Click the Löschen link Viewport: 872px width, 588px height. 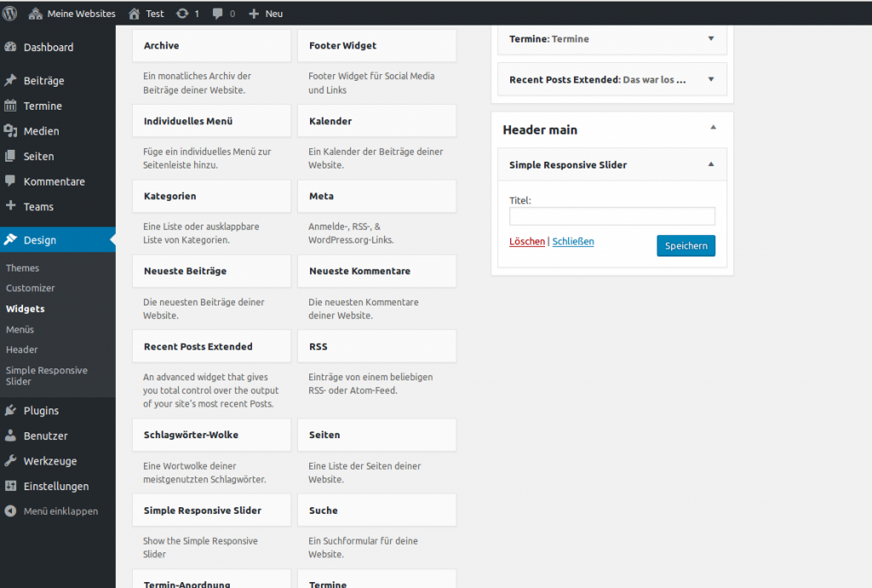[526, 241]
